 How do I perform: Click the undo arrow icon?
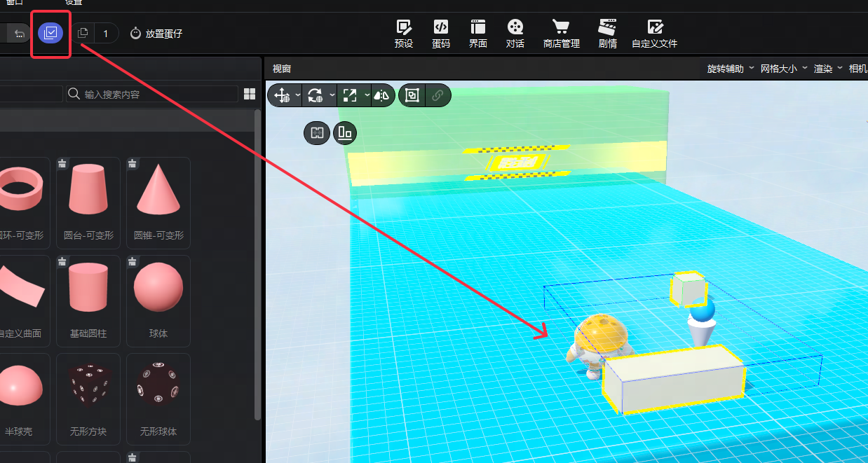click(x=19, y=33)
